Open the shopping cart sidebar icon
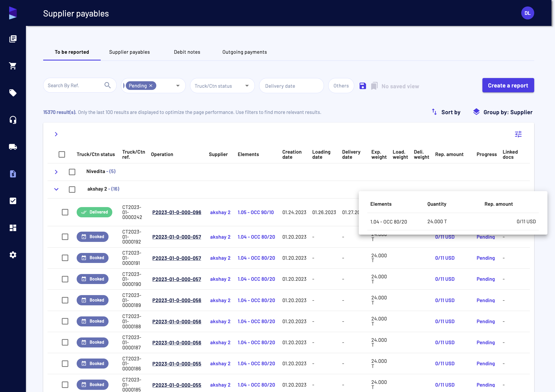Image resolution: width=555 pixels, height=392 pixels. 13,66
